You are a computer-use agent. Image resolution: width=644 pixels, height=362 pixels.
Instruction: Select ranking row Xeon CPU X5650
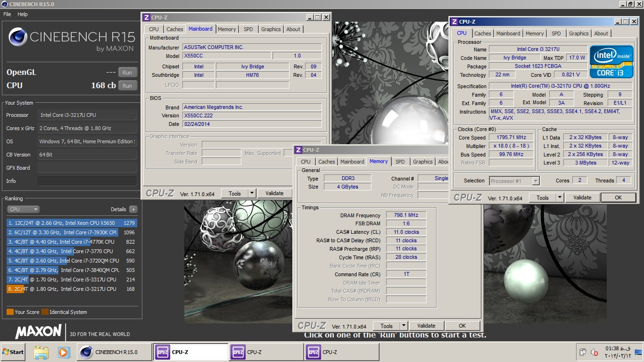pos(72,223)
